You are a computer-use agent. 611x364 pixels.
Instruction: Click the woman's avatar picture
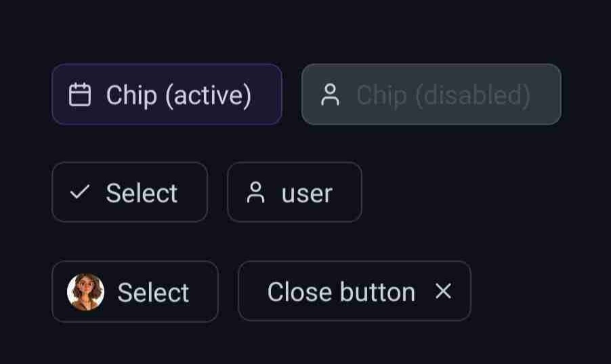tap(85, 292)
